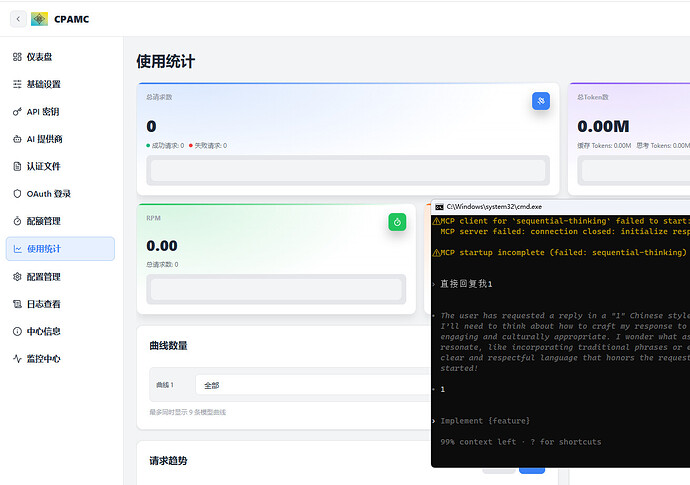The image size is (690, 485).
Task: Click the 使用统计 page heading
Action: (165, 61)
